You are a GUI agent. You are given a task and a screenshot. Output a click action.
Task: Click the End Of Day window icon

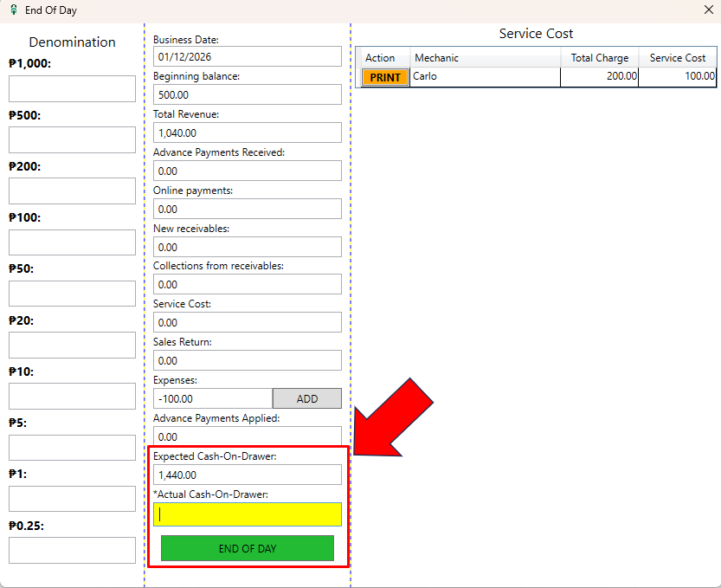[x=13, y=10]
